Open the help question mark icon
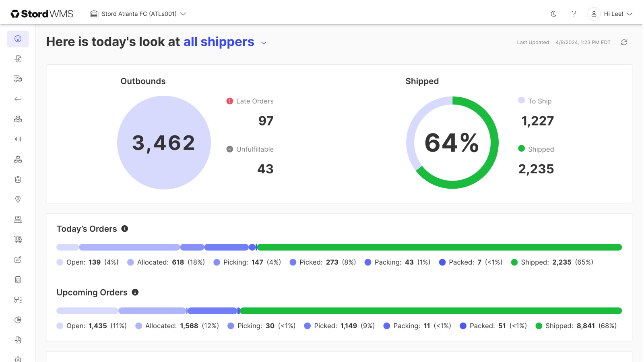 574,14
